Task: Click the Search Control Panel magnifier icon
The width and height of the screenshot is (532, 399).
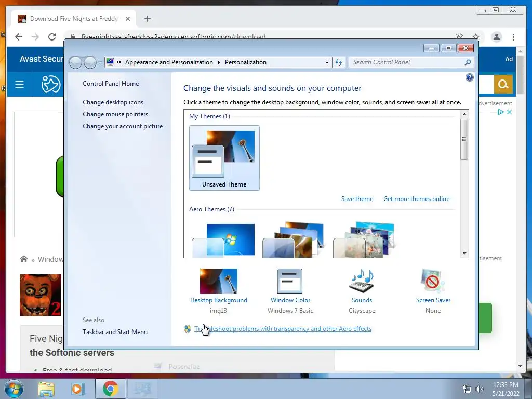Action: pyautogui.click(x=468, y=62)
